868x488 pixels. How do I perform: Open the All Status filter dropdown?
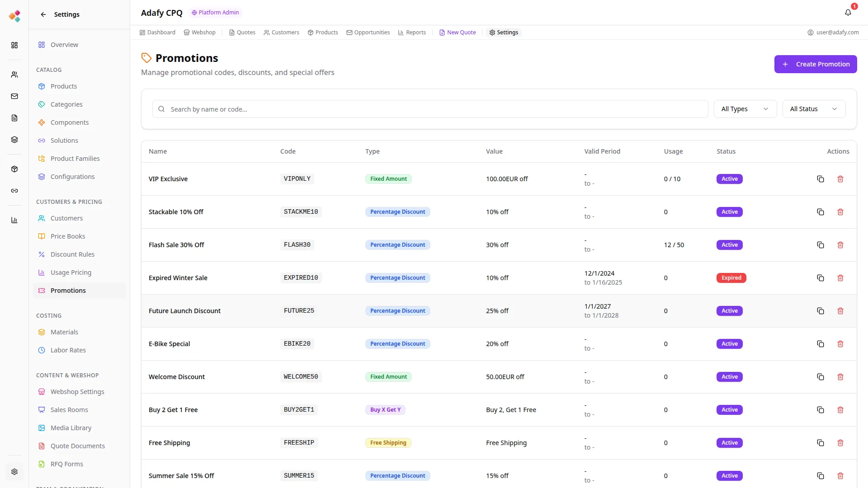pos(813,109)
